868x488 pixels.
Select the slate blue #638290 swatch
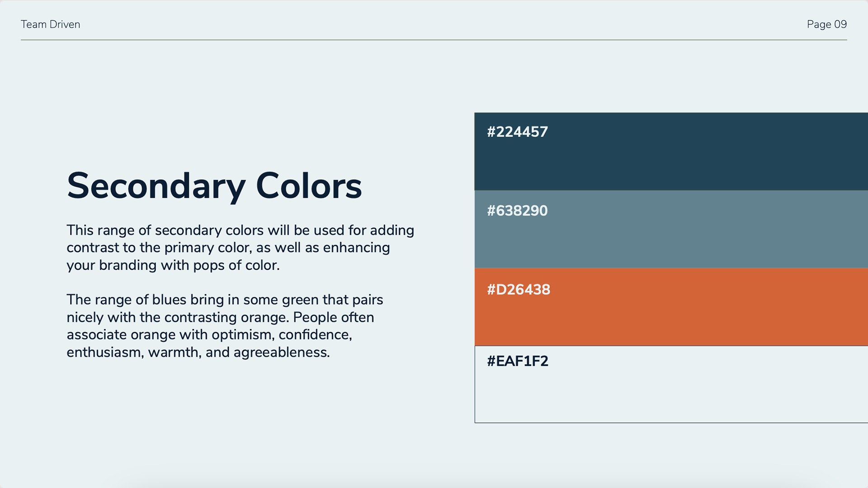coord(671,229)
